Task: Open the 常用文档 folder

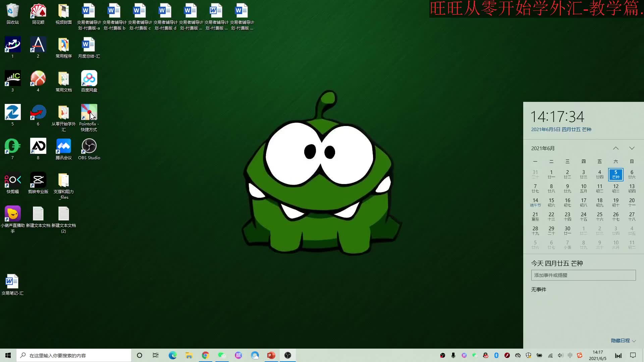Action: coord(63,82)
